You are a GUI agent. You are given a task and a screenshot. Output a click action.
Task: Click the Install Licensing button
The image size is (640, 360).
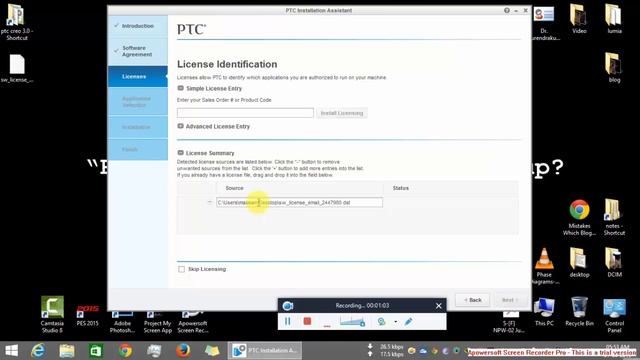coord(342,113)
